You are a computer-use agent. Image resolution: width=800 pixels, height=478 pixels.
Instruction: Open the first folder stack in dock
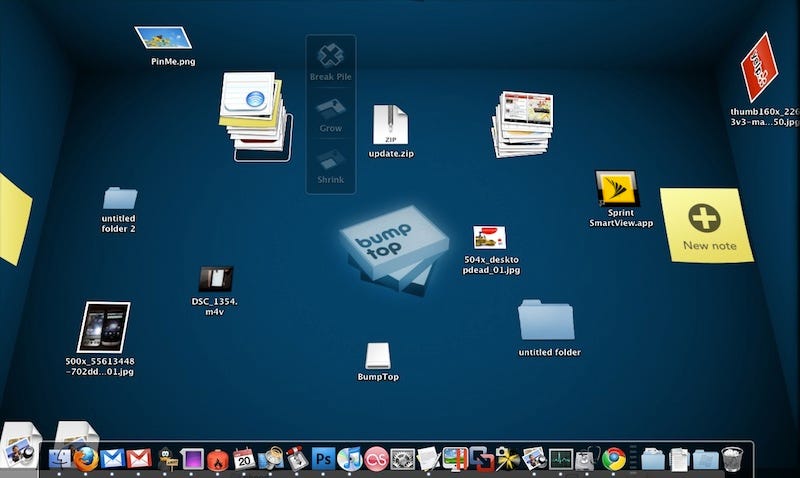coord(653,459)
